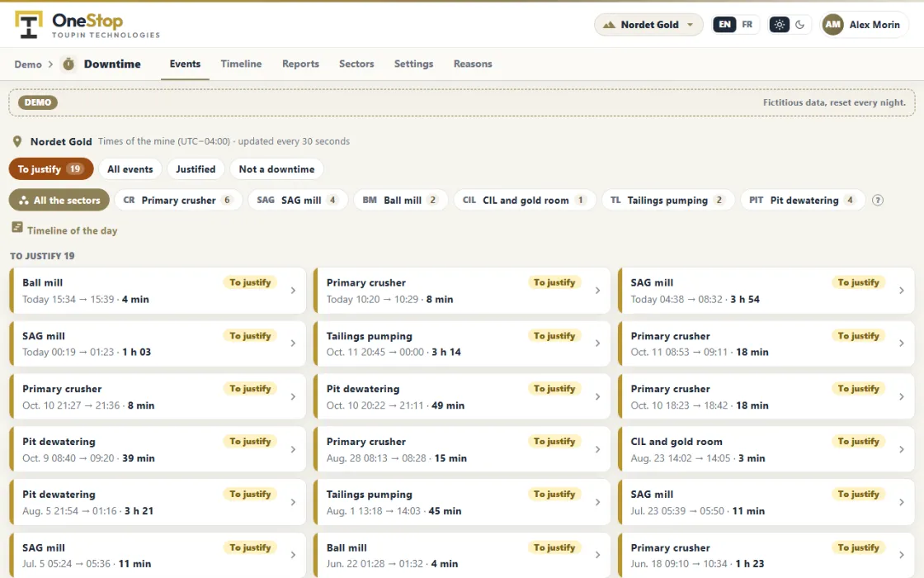This screenshot has width=924, height=578.
Task: Click the Pit dewatering Aug. 5 21:54 title
Action: [x=59, y=495]
